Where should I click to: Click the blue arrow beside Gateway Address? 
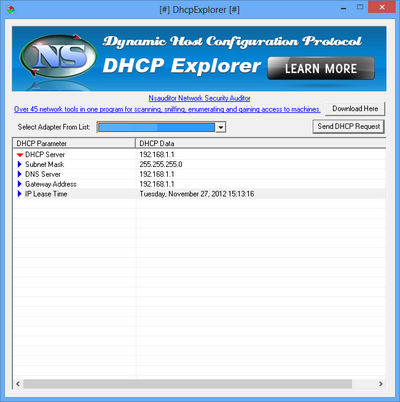coord(20,184)
